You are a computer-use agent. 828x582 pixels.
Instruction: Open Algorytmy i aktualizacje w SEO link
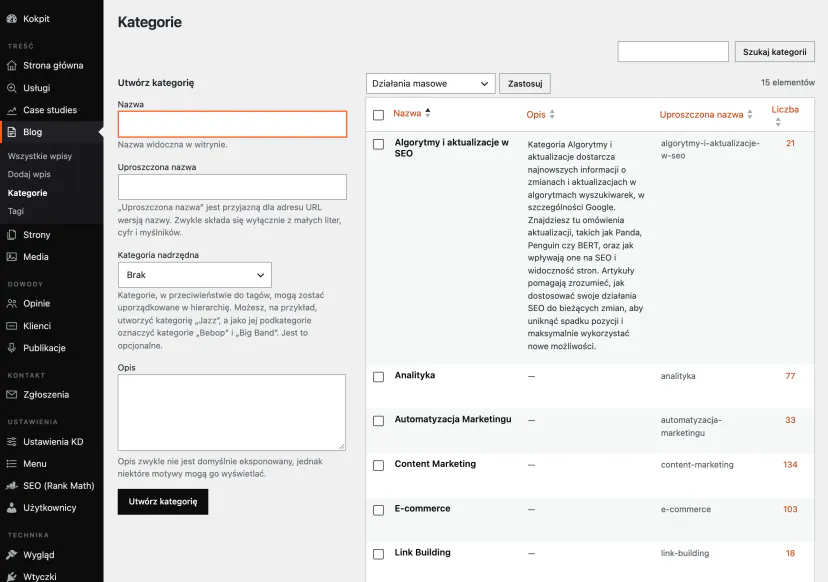tap(451, 148)
